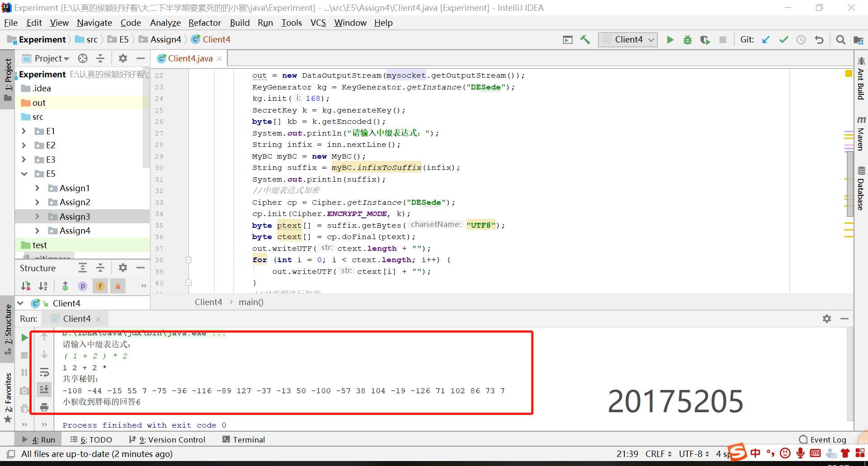This screenshot has width=868, height=466.
Task: Open the Refactor menu
Action: [x=205, y=23]
